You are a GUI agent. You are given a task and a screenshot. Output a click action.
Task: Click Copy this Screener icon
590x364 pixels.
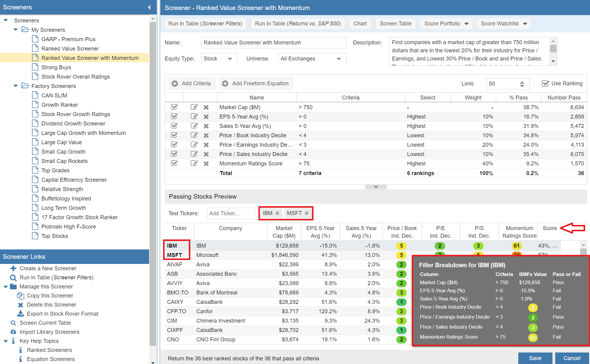pos(20,296)
